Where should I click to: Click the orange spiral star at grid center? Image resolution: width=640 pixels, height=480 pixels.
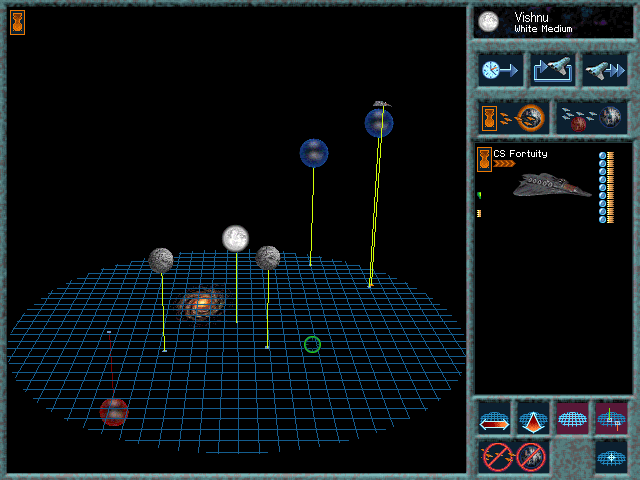click(x=201, y=304)
